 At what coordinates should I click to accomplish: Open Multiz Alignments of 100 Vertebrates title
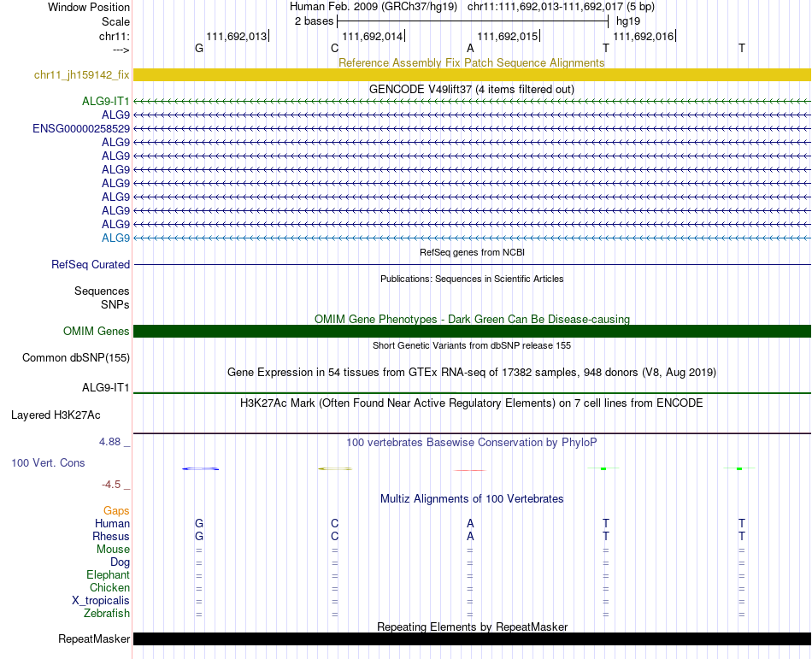(472, 498)
